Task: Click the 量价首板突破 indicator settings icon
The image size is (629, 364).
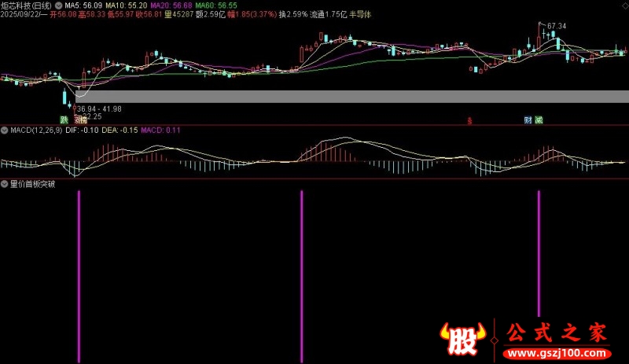Action: [x=5, y=184]
